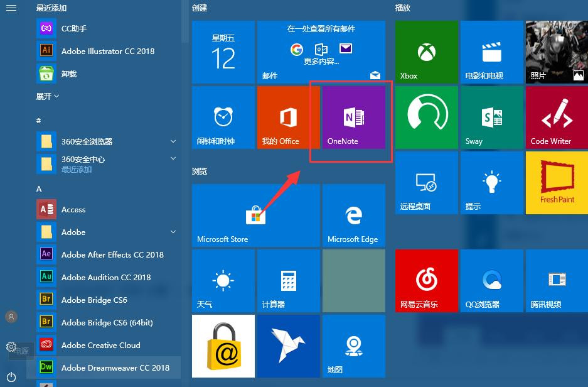Viewport: 588px width, 387px height.
Task: Open Microsoft Store
Action: point(255,215)
